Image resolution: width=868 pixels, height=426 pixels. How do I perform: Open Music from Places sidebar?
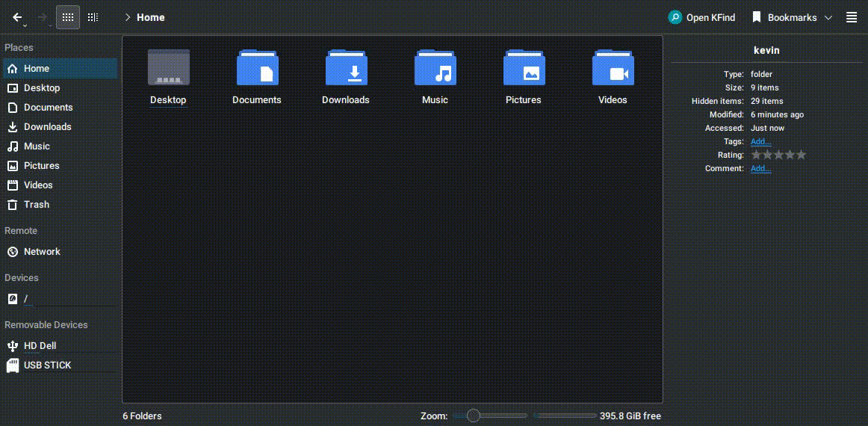click(60, 146)
